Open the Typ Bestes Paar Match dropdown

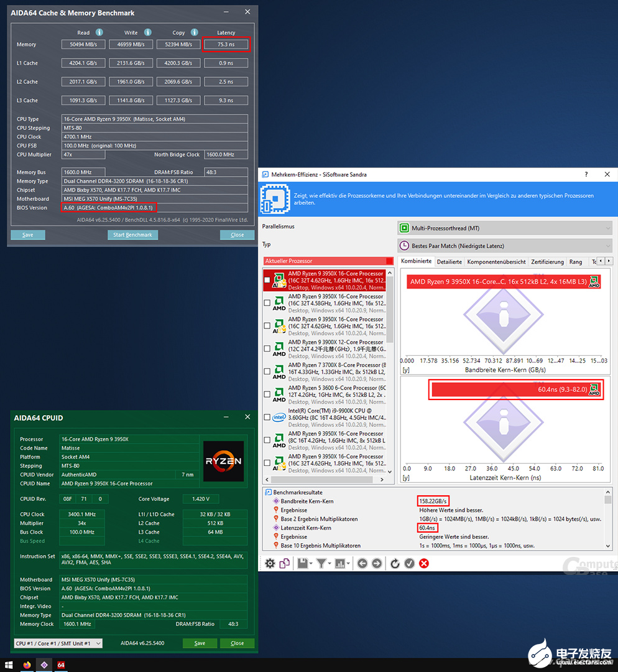tap(504, 246)
